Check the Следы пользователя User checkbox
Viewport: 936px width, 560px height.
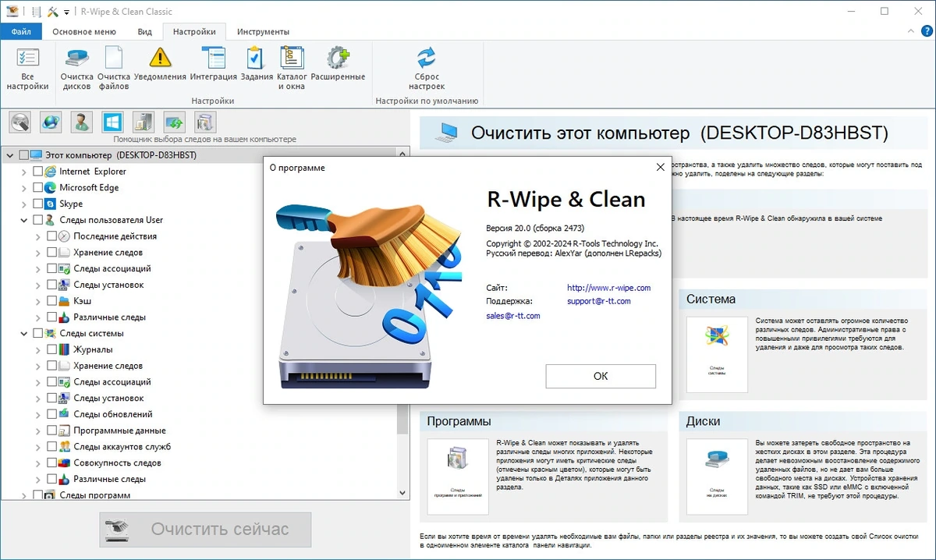tap(37, 220)
